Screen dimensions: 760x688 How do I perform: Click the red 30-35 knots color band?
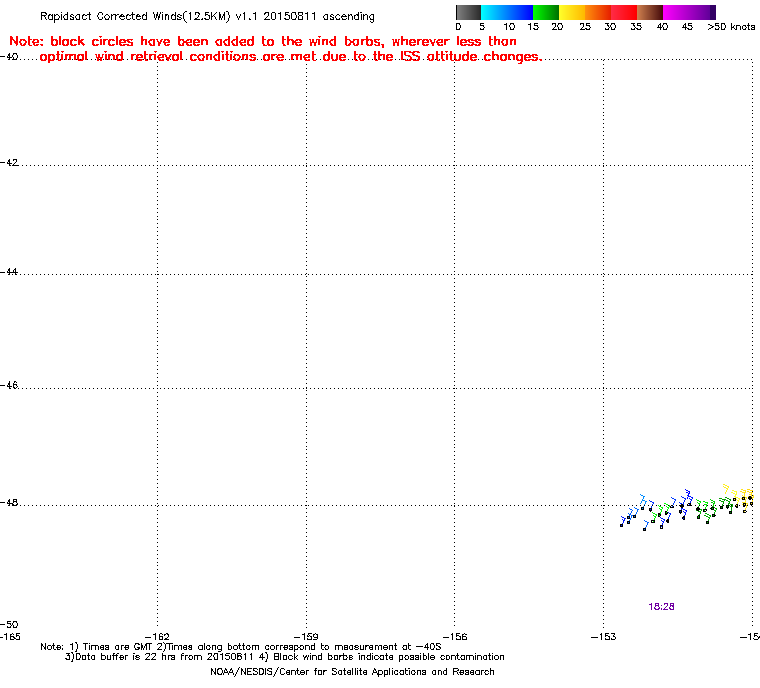click(x=624, y=12)
